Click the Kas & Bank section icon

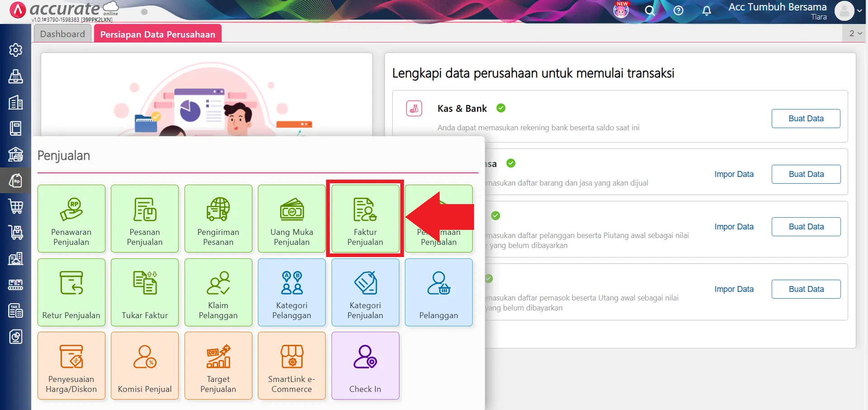pos(414,109)
